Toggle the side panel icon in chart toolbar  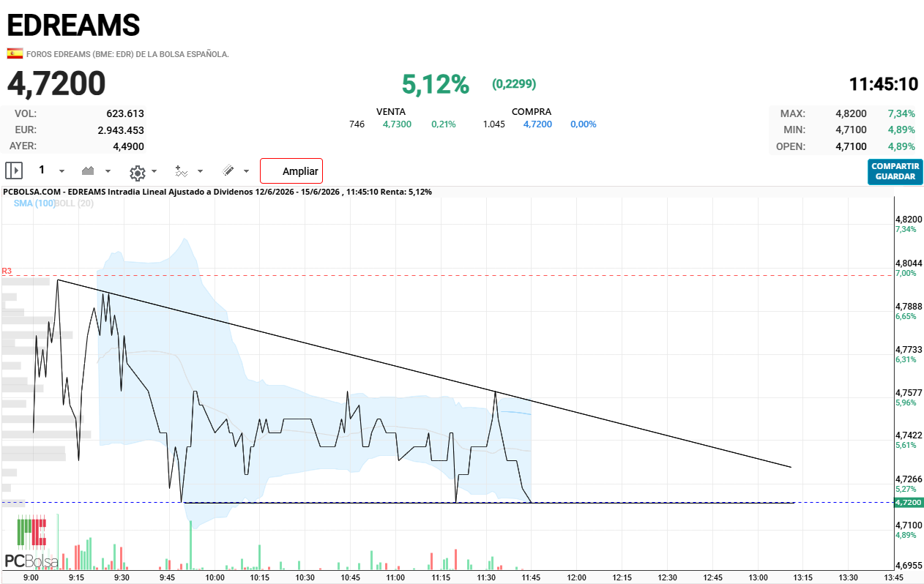pyautogui.click(x=14, y=171)
